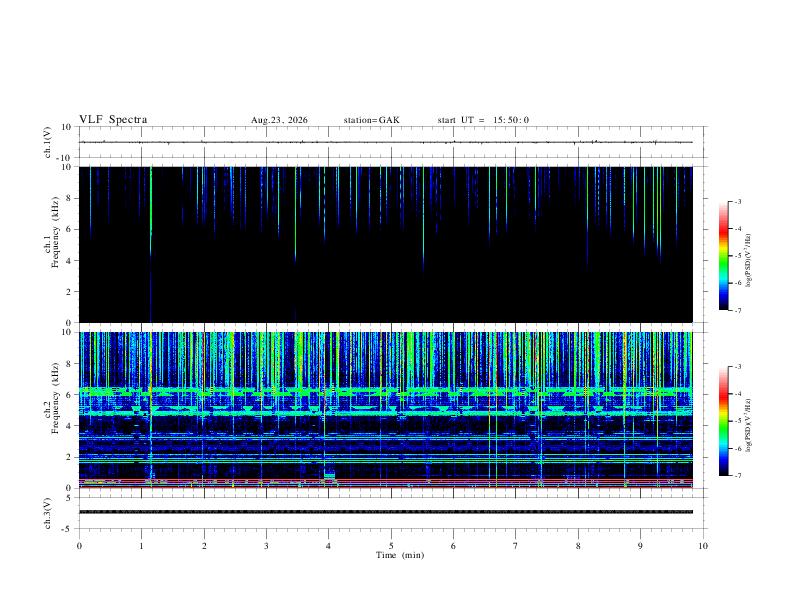Click the station=GAK label

click(371, 120)
